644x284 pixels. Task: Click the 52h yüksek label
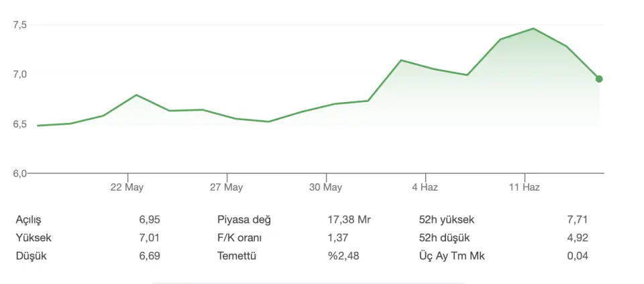click(446, 220)
